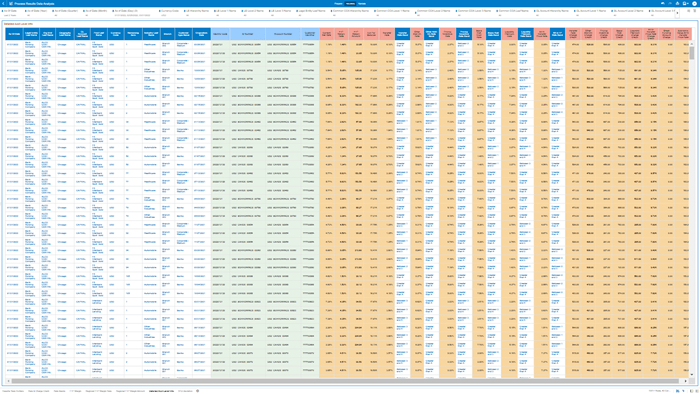This screenshot has width=700, height=394.
Task: Click the Remaining Term column header
Action: coord(133,34)
